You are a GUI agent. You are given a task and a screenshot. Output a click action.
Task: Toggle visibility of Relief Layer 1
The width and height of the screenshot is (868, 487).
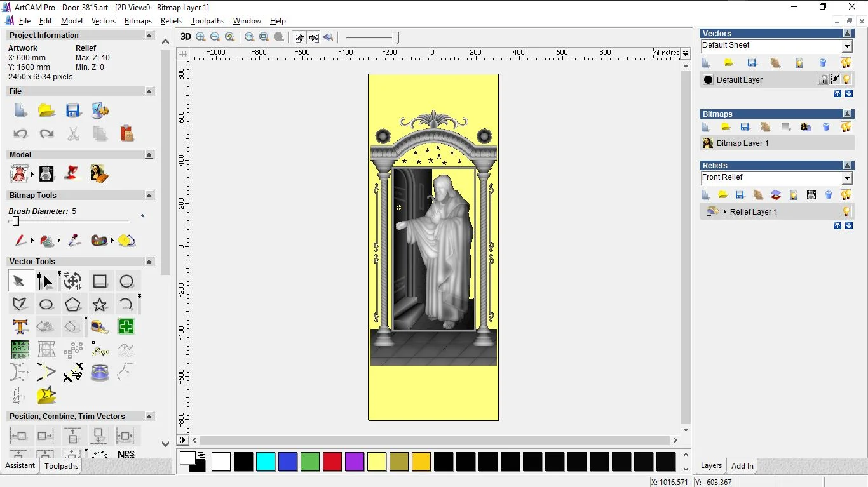846,211
